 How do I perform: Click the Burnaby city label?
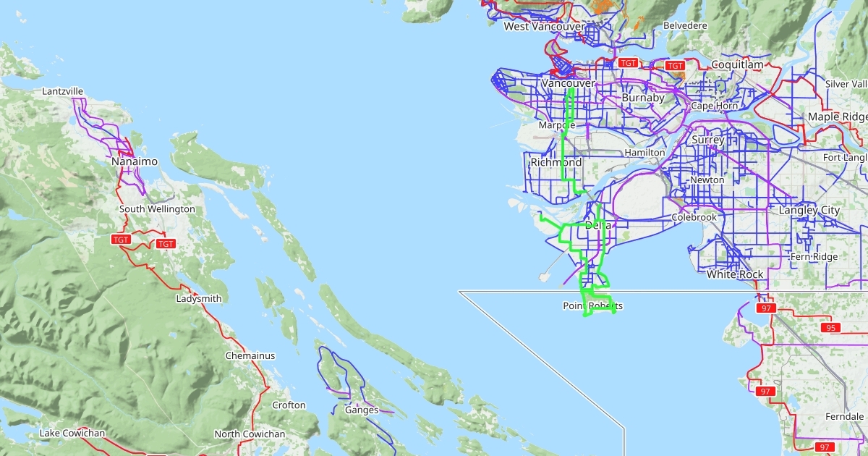(x=642, y=98)
